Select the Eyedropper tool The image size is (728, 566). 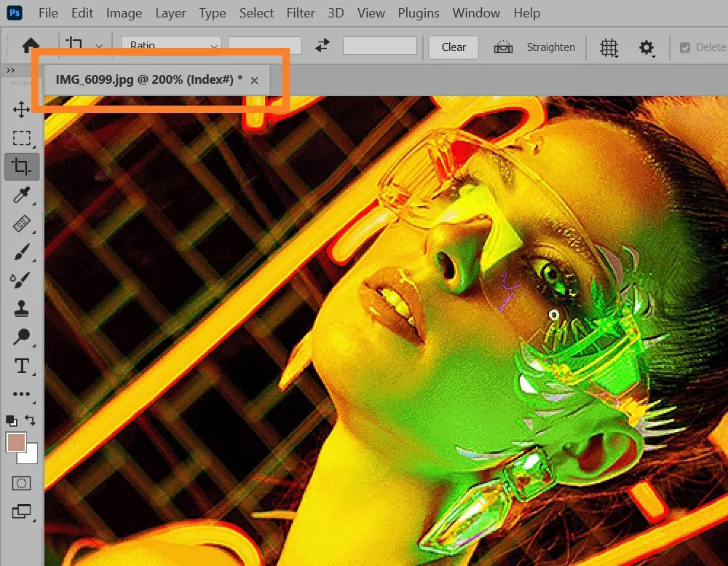tap(21, 194)
